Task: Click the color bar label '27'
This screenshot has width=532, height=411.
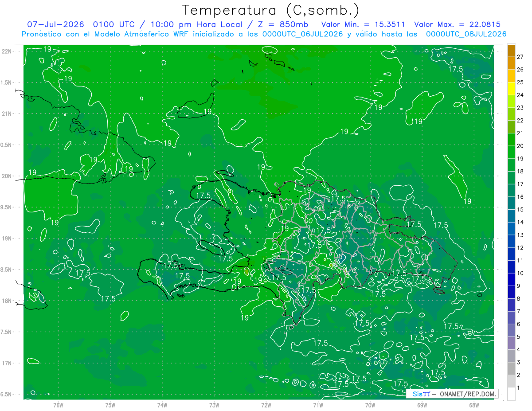Action: [520, 57]
